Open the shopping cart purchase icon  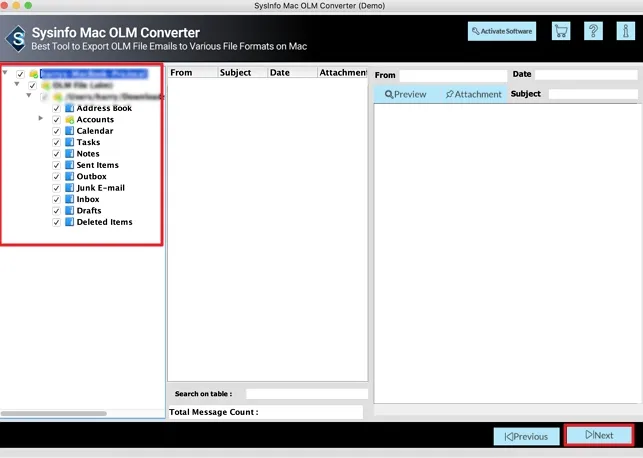(561, 31)
